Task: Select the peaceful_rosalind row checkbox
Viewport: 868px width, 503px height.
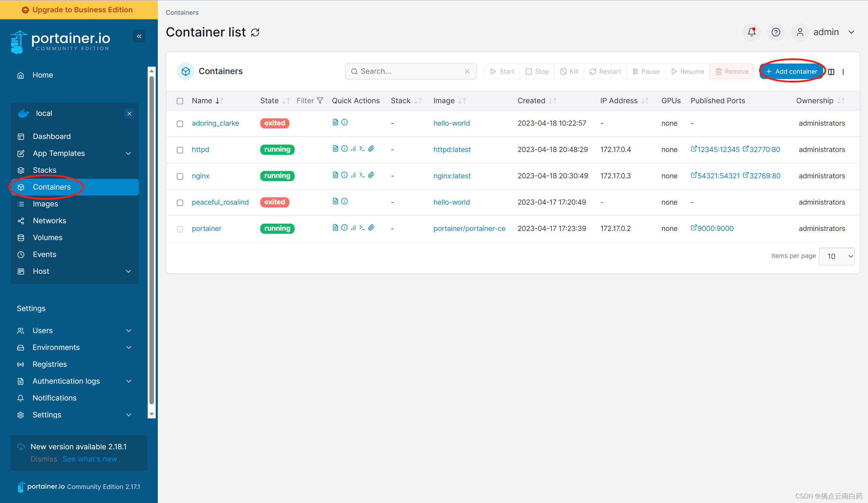Action: 180,203
